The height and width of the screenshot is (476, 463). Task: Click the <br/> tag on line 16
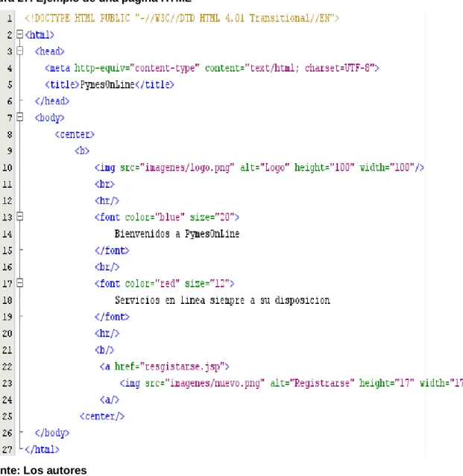click(x=107, y=267)
